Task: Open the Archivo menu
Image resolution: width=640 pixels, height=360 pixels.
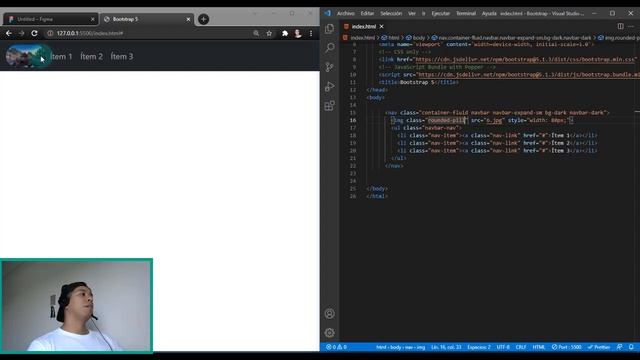Action: tap(345, 13)
